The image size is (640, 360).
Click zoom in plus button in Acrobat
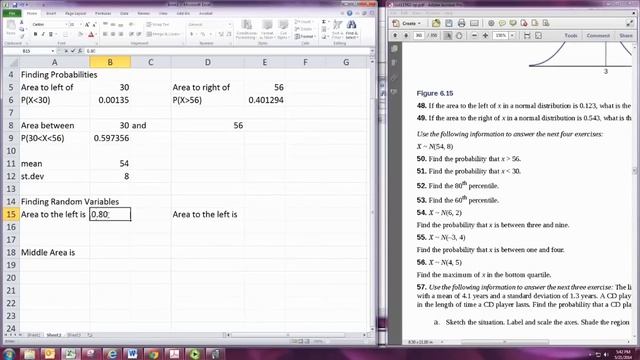pyautogui.click(x=485, y=36)
